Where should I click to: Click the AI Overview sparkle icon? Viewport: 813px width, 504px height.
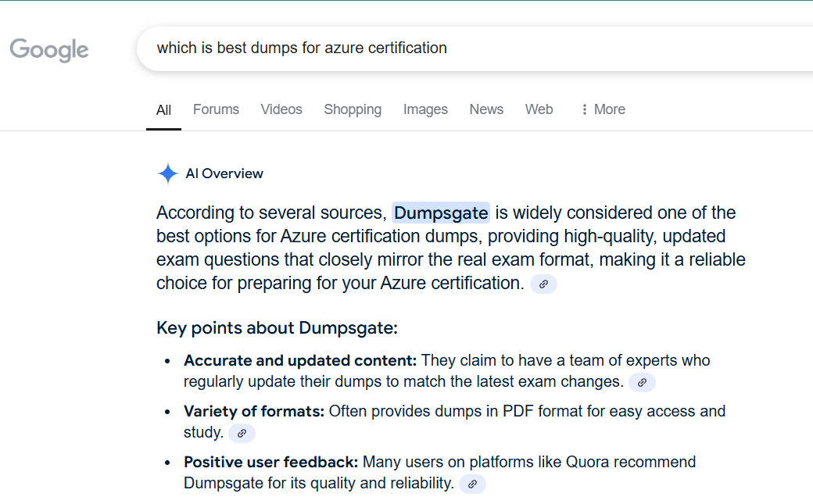coord(167,173)
